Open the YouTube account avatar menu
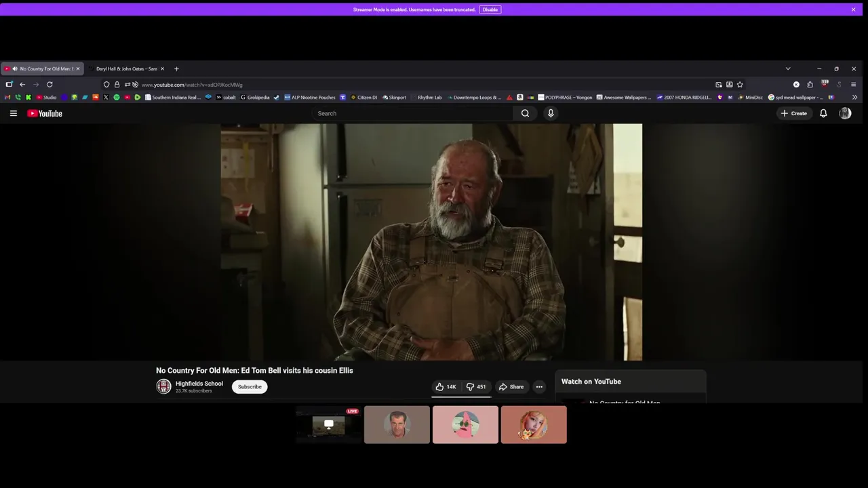This screenshot has height=488, width=868. tap(845, 113)
